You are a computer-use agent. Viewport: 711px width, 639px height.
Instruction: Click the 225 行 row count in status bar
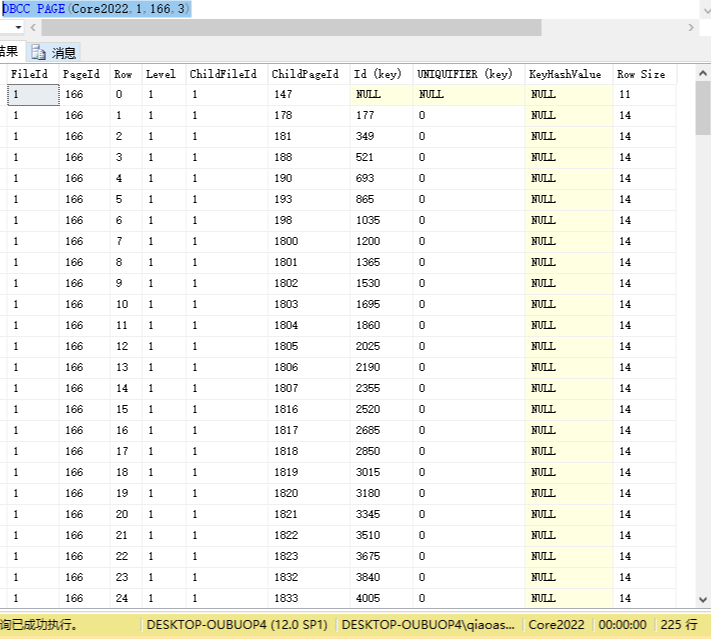(x=678, y=625)
